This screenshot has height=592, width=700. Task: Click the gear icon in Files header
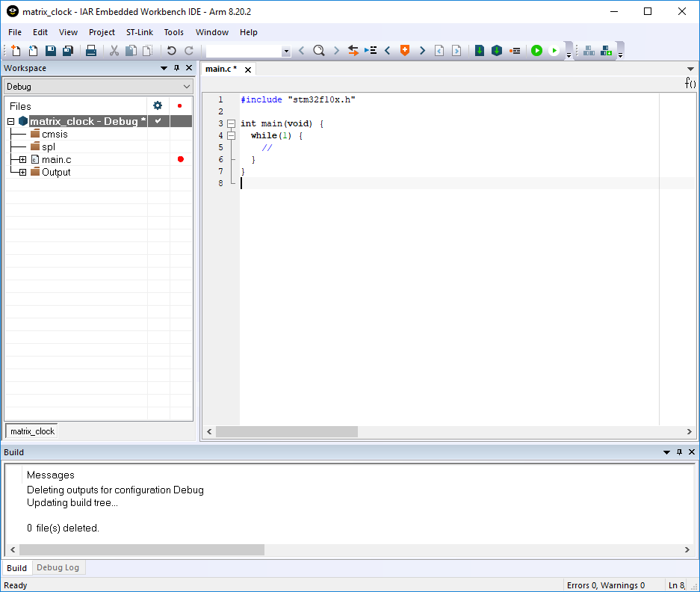[158, 105]
